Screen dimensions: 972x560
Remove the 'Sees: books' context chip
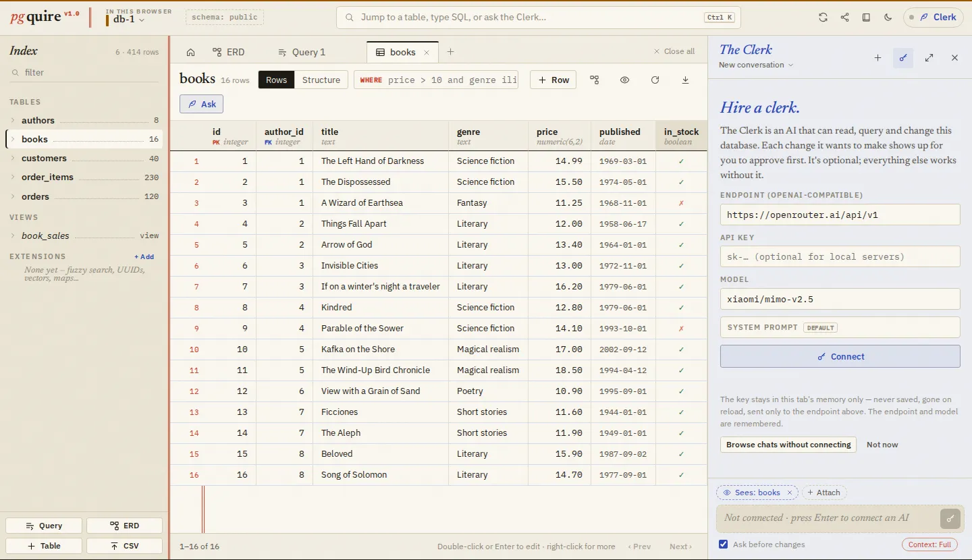[789, 493]
